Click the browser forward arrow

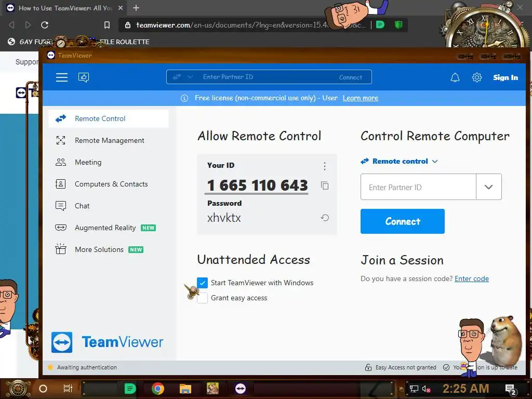coord(28,25)
